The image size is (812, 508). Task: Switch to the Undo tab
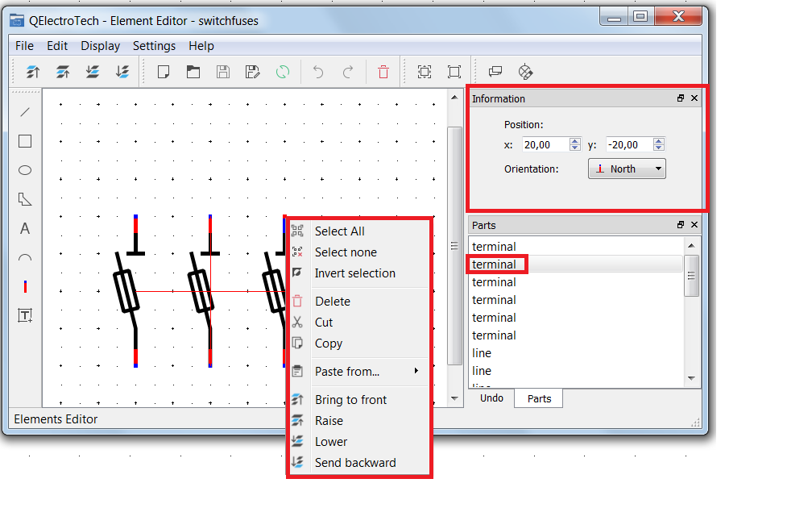tap(491, 398)
